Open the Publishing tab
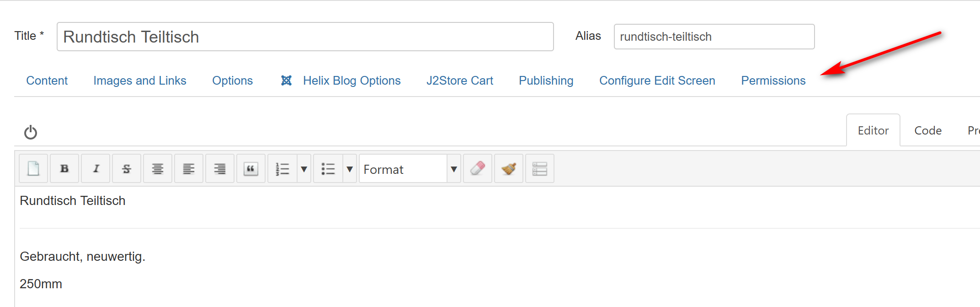Image resolution: width=980 pixels, height=307 pixels. [x=546, y=81]
